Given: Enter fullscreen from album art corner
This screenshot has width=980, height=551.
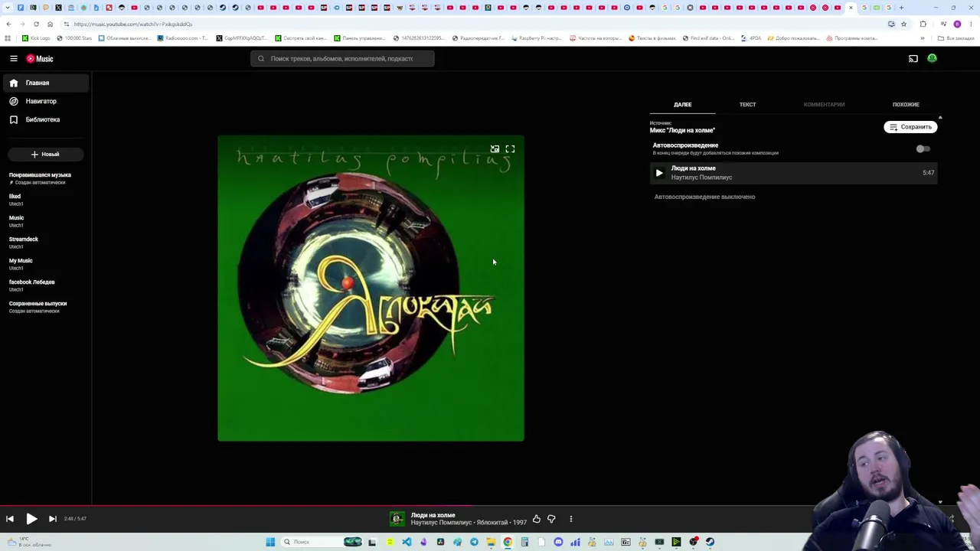Looking at the screenshot, I should tap(510, 149).
